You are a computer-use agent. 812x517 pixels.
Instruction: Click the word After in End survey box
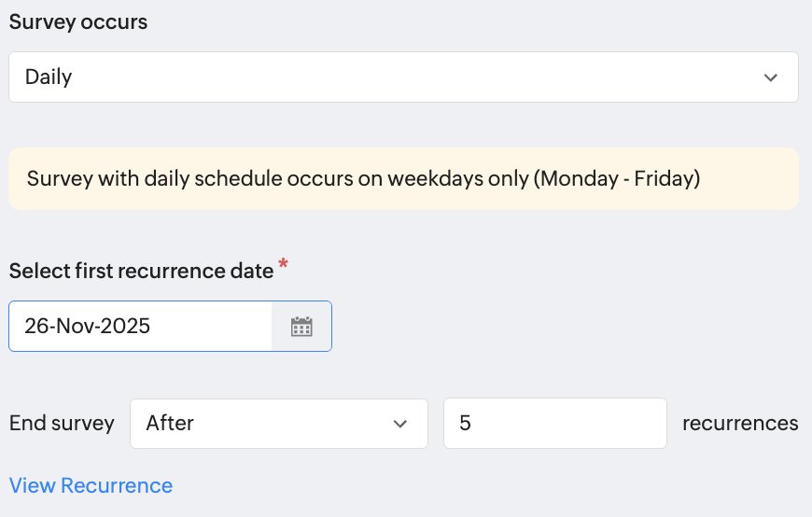pos(170,424)
